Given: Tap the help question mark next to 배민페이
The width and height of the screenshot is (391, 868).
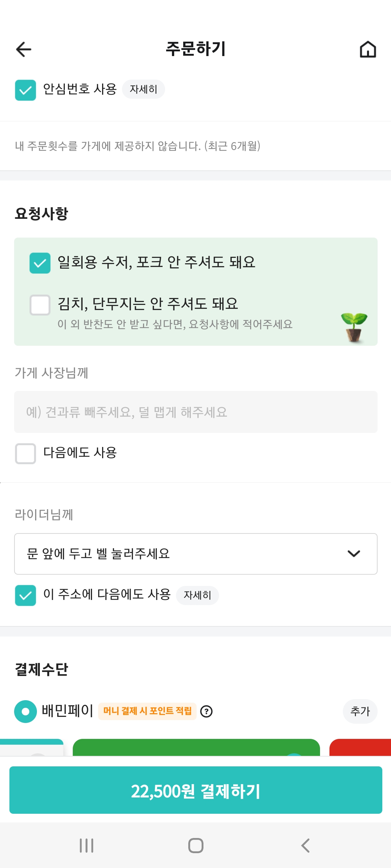Looking at the screenshot, I should click(x=206, y=711).
